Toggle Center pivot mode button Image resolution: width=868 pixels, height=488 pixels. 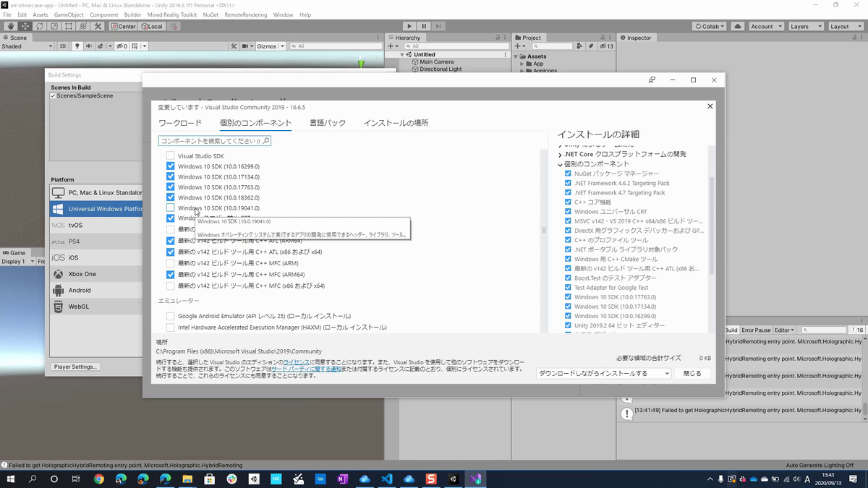coord(123,26)
